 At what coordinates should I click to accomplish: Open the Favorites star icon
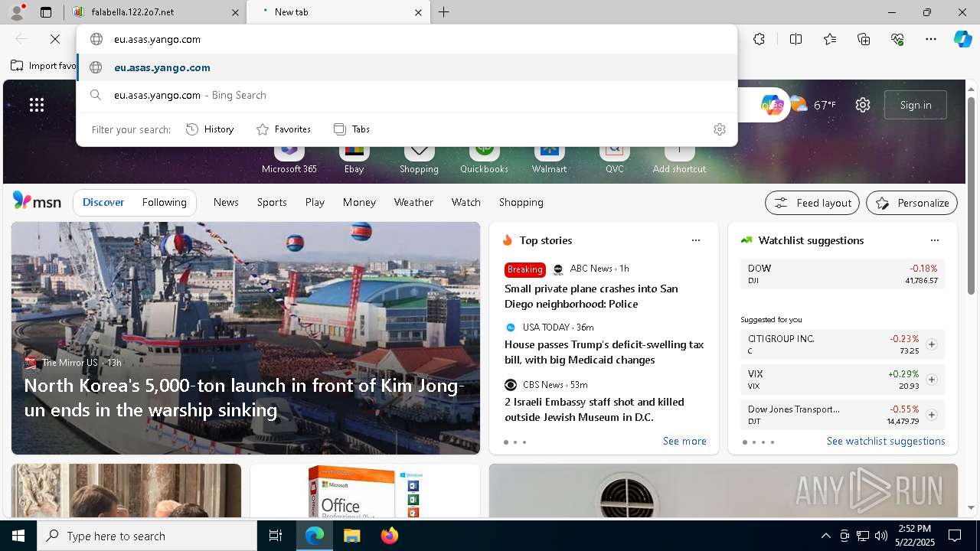pyautogui.click(x=830, y=39)
